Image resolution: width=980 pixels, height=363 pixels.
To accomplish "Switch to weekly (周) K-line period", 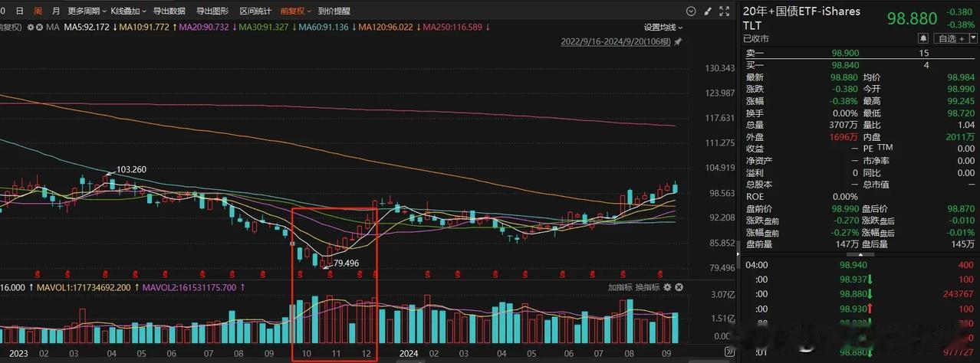I will tap(38, 11).
